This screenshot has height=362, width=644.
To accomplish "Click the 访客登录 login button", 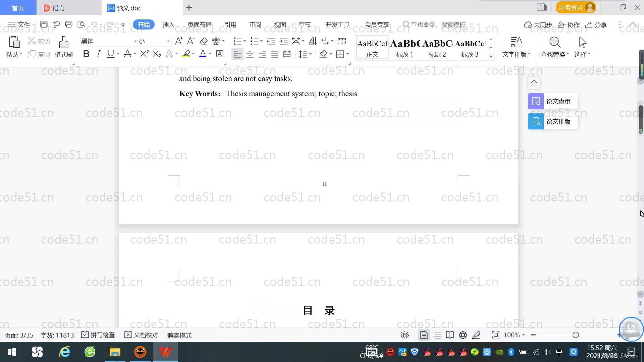I will pos(575,7).
